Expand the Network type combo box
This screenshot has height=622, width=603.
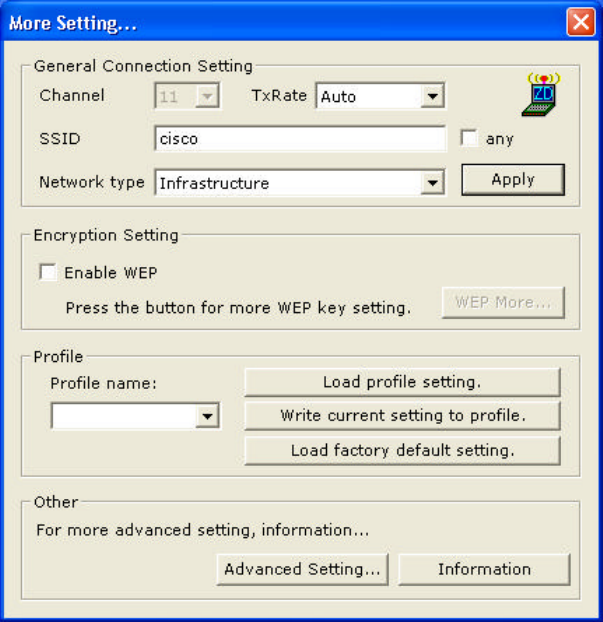432,182
